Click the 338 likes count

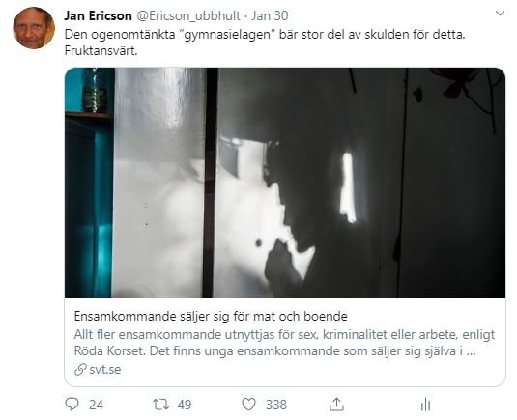276,405
